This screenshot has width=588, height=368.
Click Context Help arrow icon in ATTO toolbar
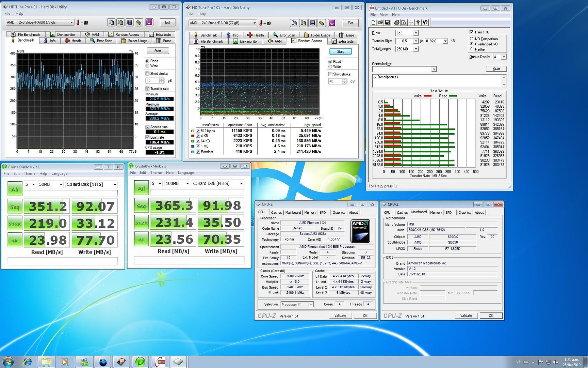(425, 22)
